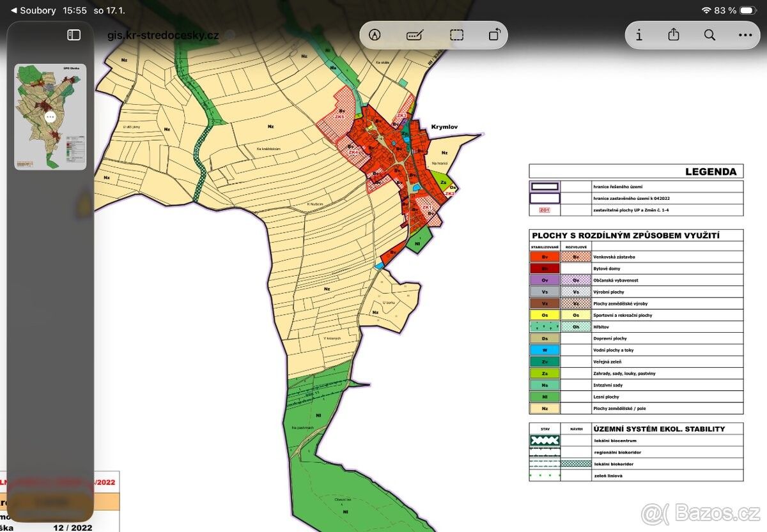This screenshot has width=767, height=532.
Task: Activate the dashed rectangle selection tool
Action: click(x=456, y=35)
